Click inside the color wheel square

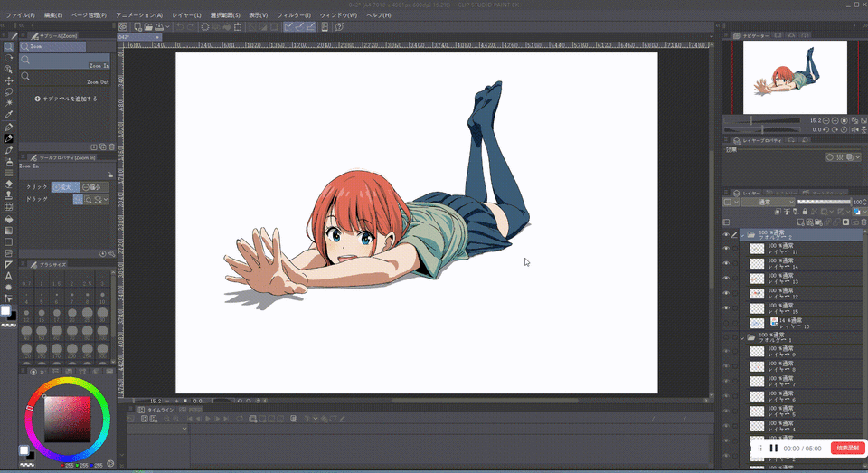(68, 420)
